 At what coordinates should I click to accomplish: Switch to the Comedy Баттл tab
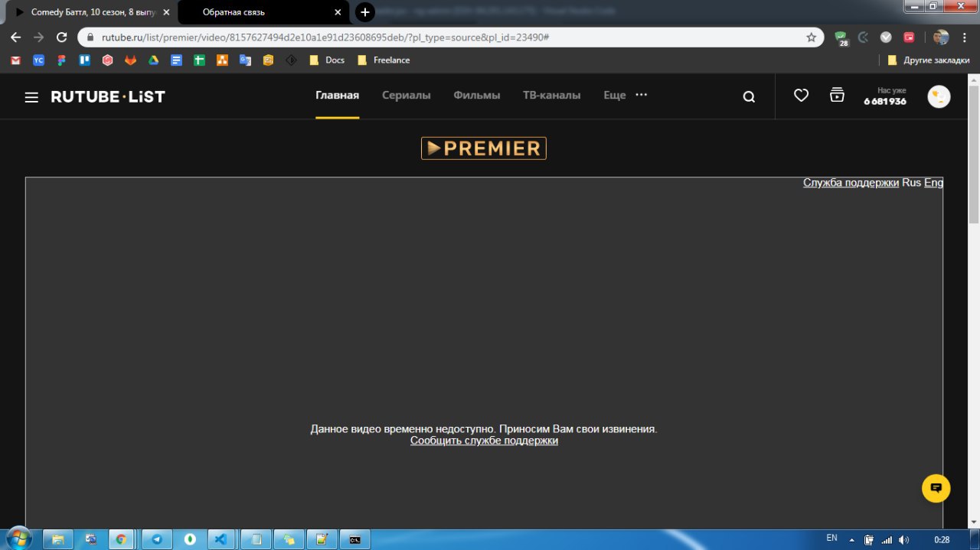pyautogui.click(x=90, y=12)
